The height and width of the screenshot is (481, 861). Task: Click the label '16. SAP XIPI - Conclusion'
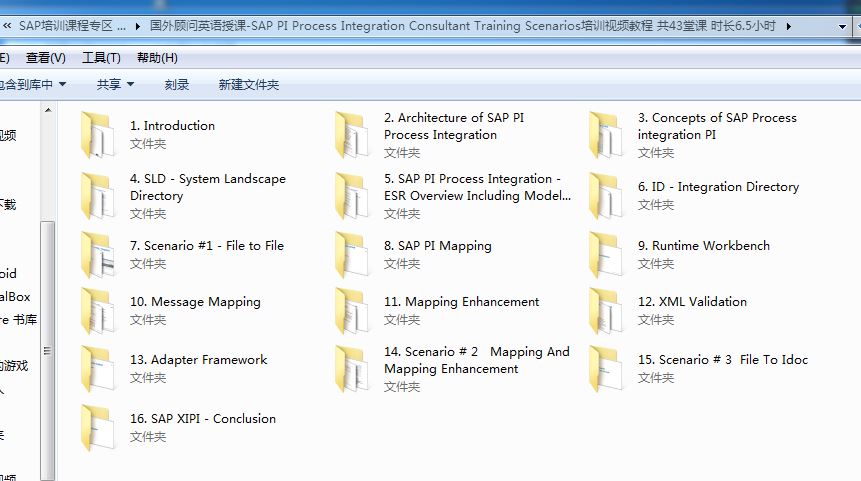[203, 418]
